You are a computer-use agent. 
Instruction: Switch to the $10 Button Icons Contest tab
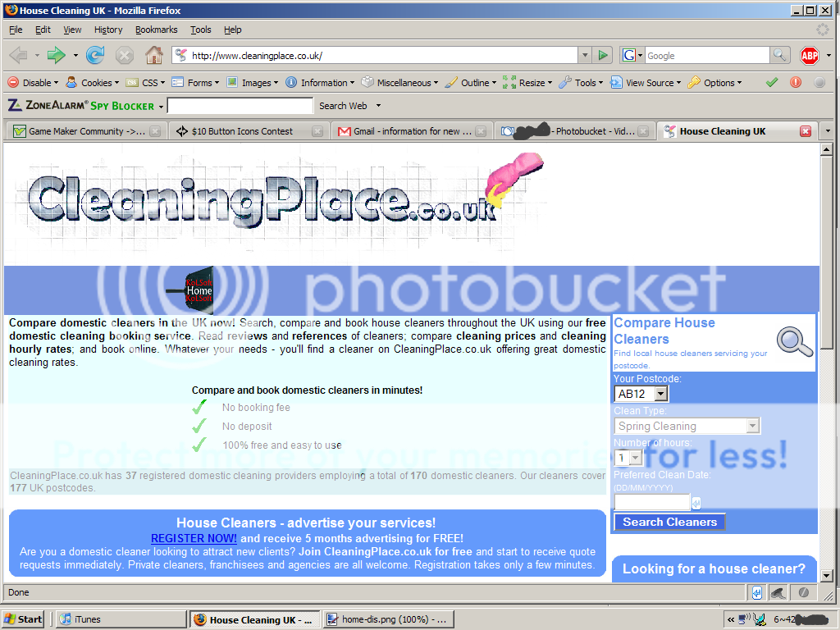coord(249,131)
